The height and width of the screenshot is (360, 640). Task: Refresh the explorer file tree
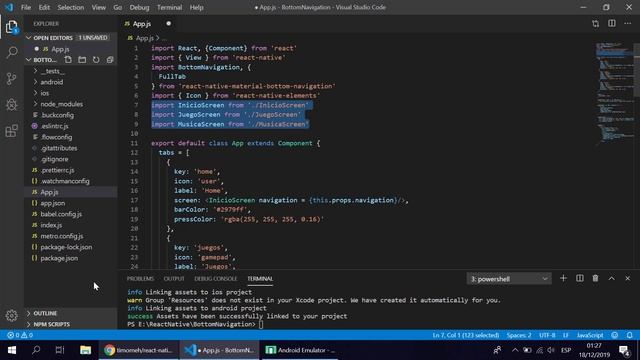point(96,60)
